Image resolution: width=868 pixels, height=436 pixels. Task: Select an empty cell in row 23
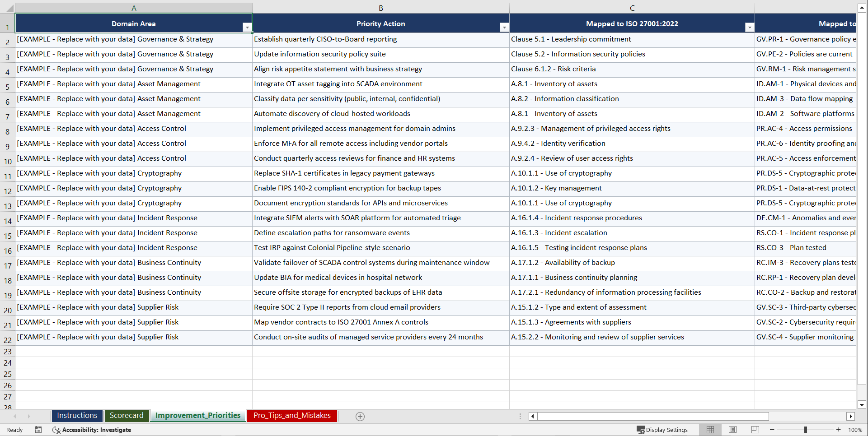(134, 352)
